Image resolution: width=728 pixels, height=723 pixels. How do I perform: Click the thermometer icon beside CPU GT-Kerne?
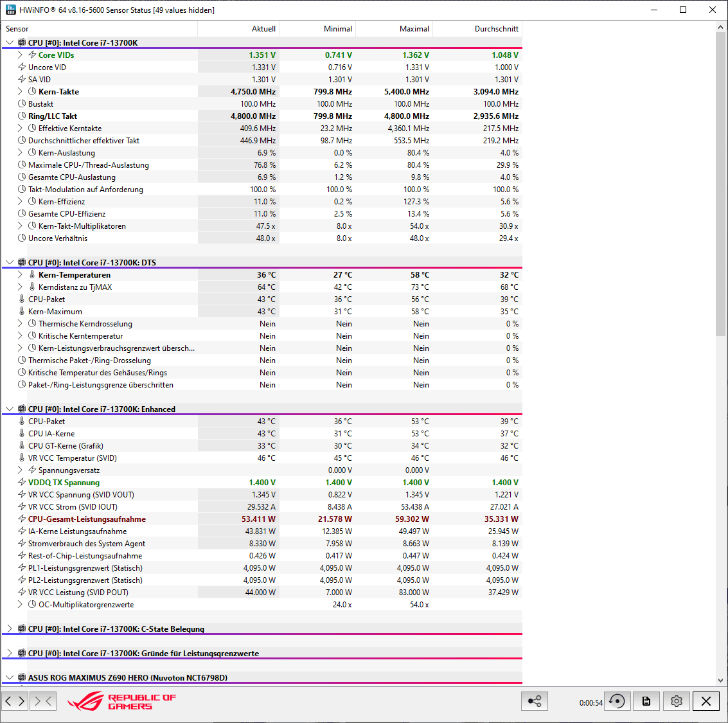click(x=22, y=445)
